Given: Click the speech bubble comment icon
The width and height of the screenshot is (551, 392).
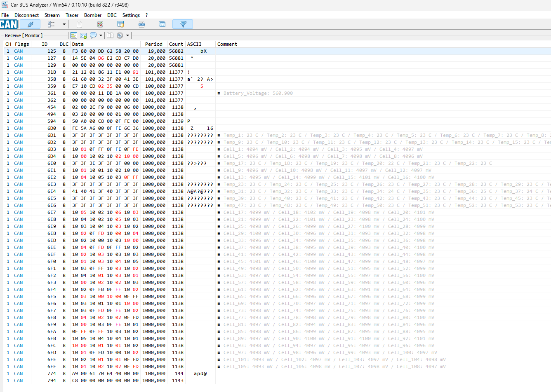Looking at the screenshot, I should click(x=93, y=35).
